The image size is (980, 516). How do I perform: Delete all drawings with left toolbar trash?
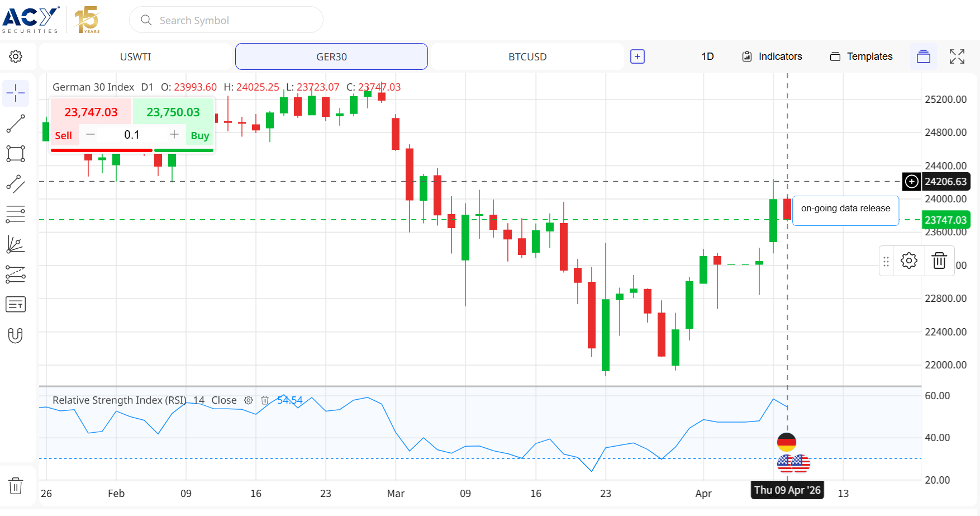click(x=16, y=486)
